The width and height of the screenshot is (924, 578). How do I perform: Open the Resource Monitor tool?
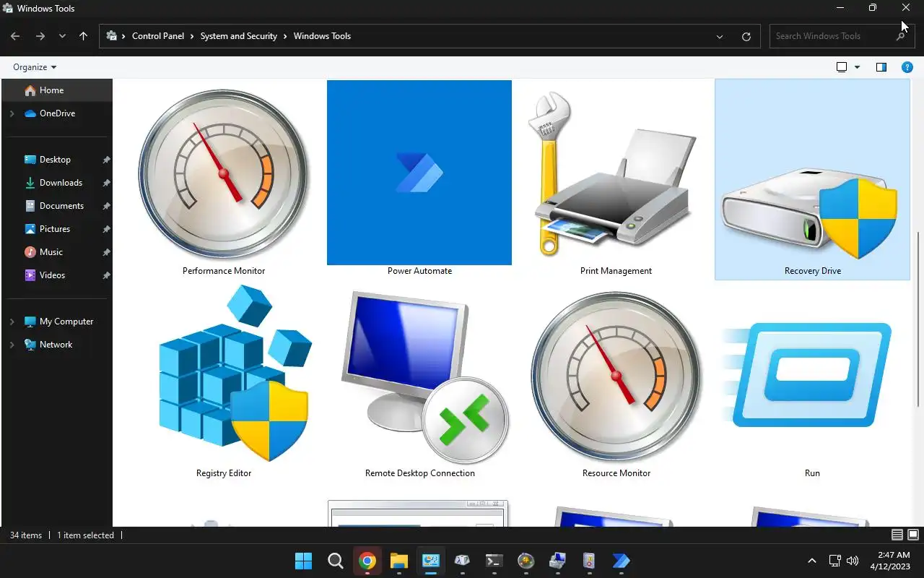pyautogui.click(x=616, y=381)
